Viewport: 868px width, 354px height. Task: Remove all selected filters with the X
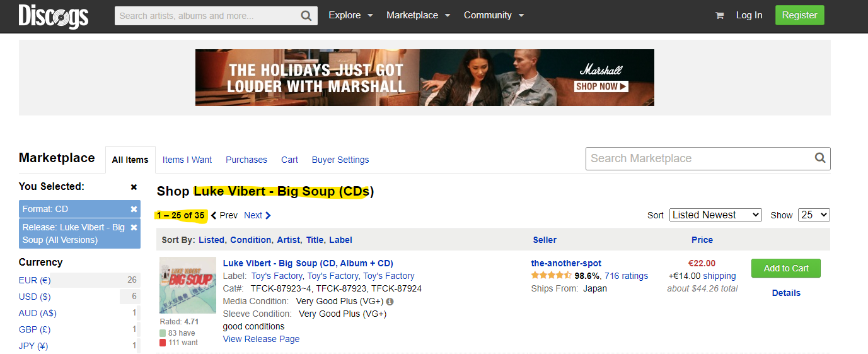tap(134, 187)
